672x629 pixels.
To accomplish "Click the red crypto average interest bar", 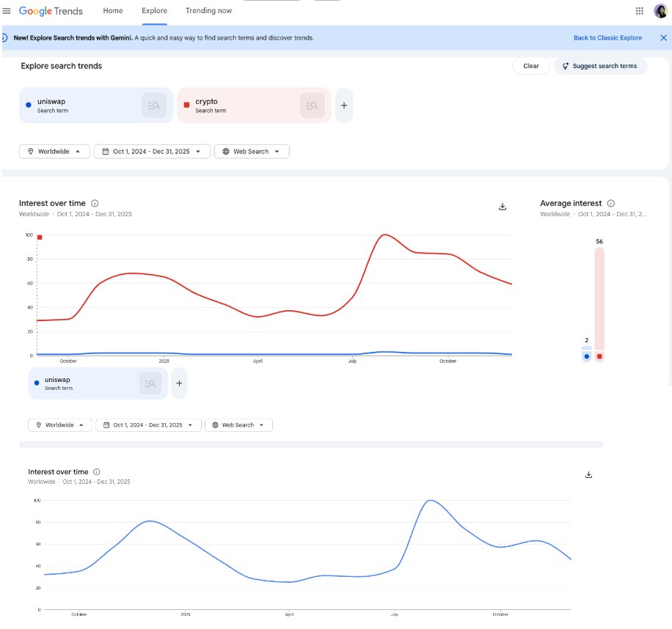I will [599, 301].
